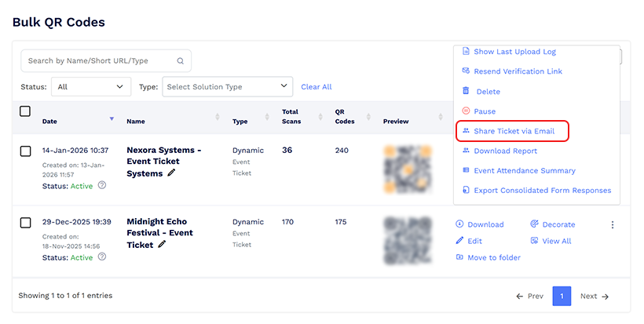Click sort arrows in QR Codes column

click(x=368, y=117)
